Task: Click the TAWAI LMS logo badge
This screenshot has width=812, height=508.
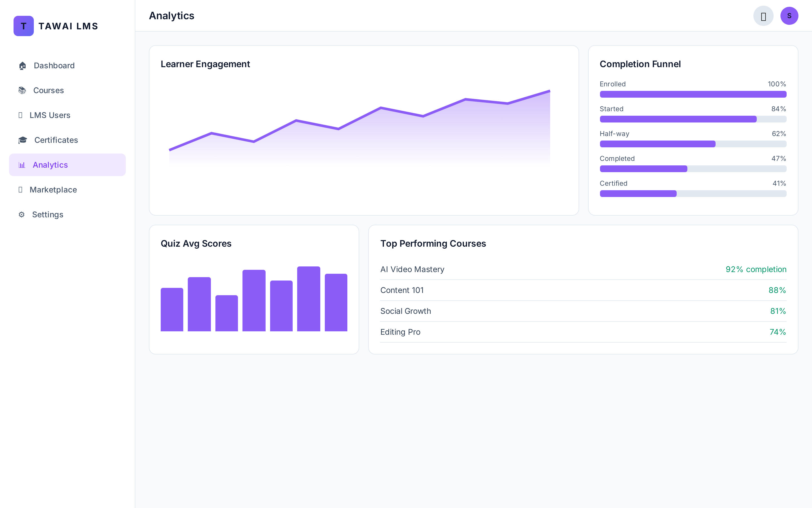Action: [x=23, y=26]
